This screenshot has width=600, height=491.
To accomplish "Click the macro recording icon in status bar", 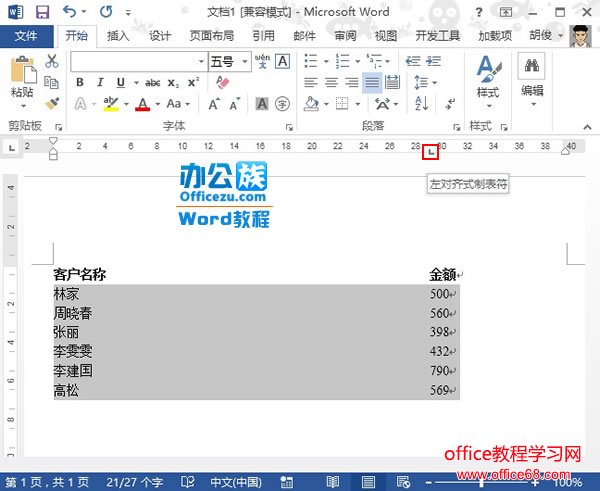I will pos(286,482).
